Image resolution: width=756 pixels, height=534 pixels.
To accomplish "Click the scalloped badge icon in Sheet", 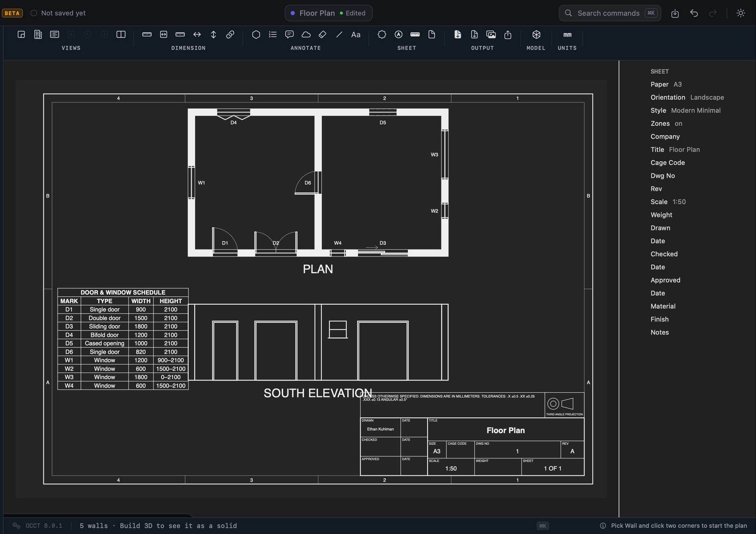I will pos(382,34).
